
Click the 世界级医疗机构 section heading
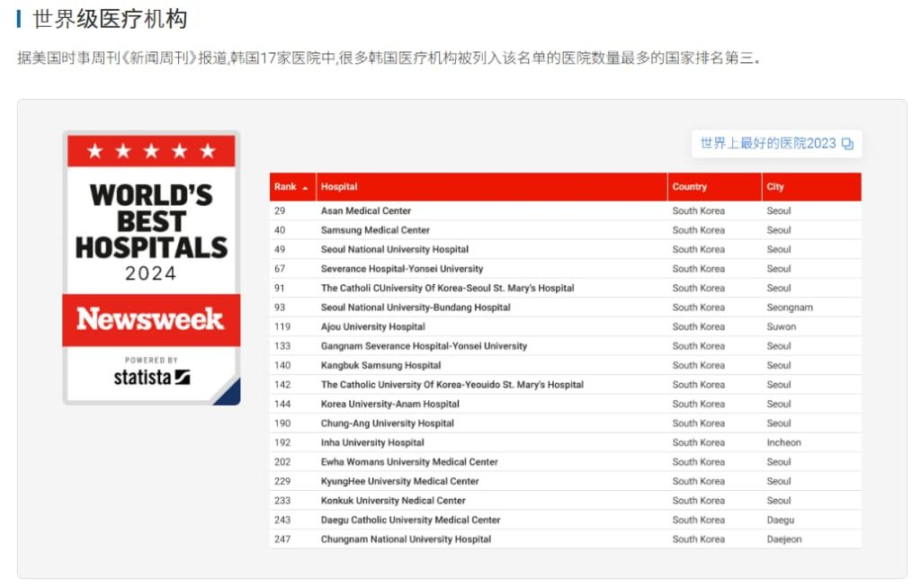[x=110, y=19]
